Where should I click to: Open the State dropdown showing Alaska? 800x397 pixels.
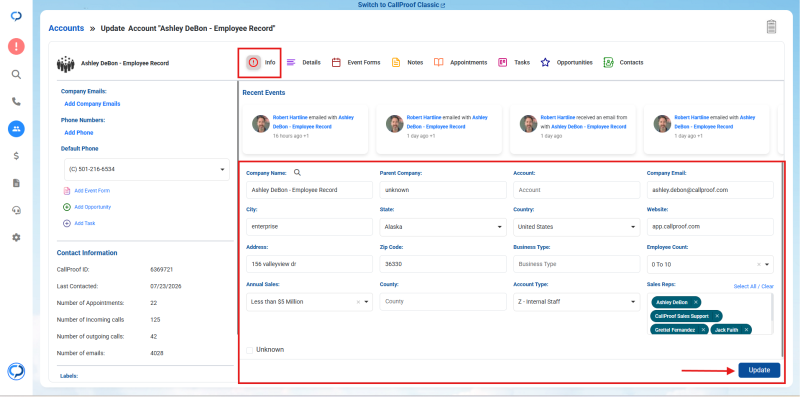tap(443, 227)
